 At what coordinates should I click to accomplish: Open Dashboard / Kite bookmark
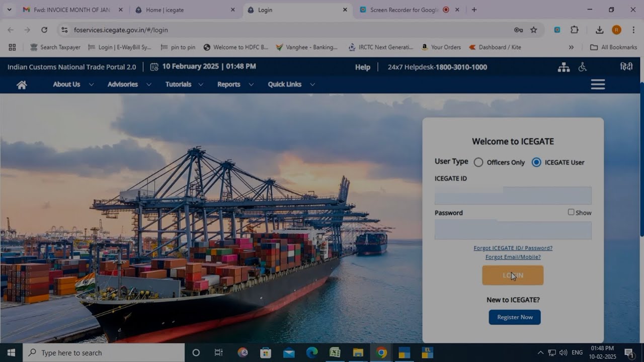click(495, 47)
